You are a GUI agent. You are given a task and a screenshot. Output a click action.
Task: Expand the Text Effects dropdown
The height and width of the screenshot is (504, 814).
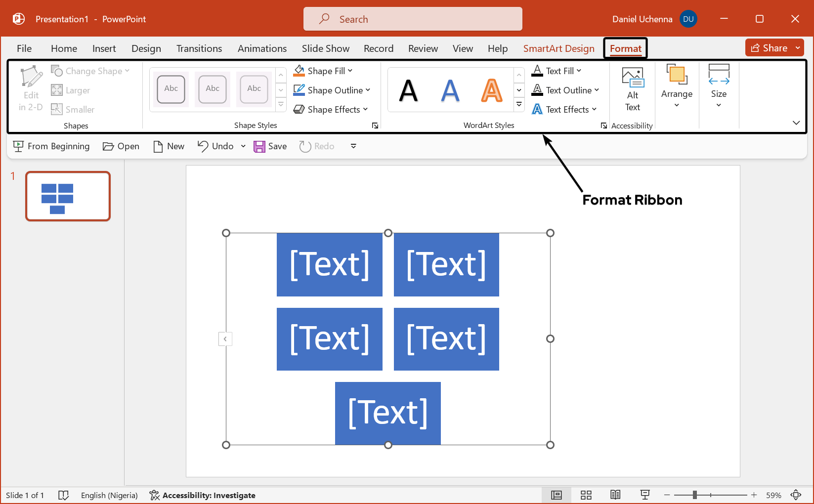[x=564, y=109]
